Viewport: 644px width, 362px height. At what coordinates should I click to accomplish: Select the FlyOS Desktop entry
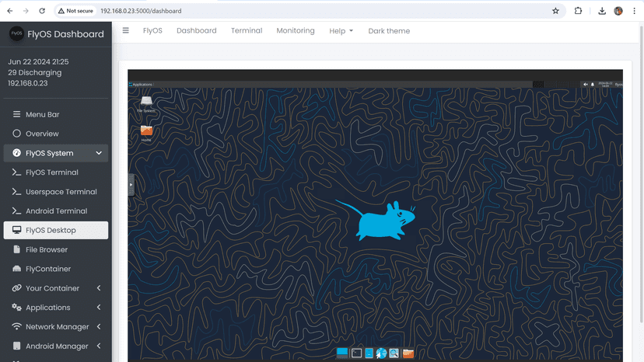56,230
